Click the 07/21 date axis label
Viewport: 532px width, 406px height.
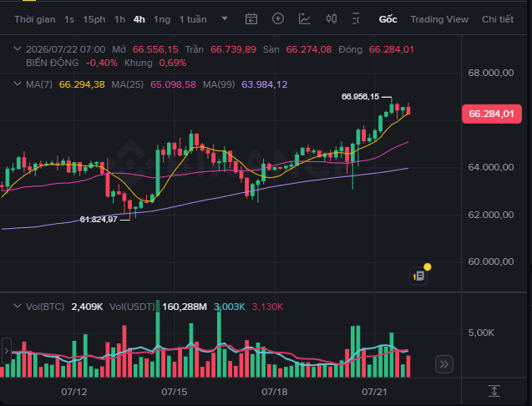374,392
